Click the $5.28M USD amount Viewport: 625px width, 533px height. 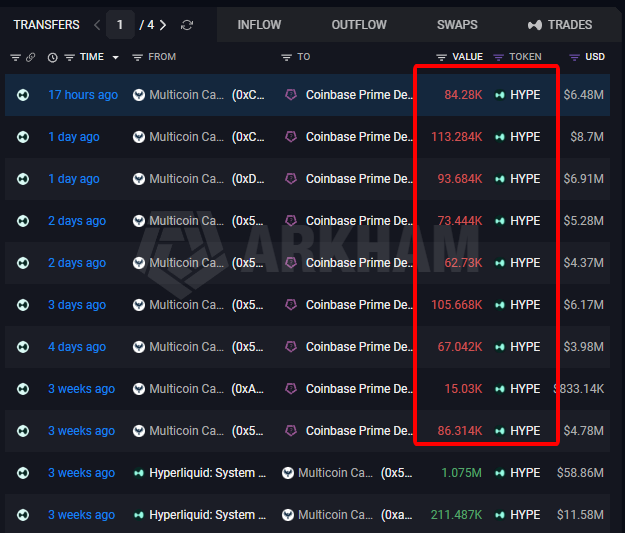coord(584,221)
